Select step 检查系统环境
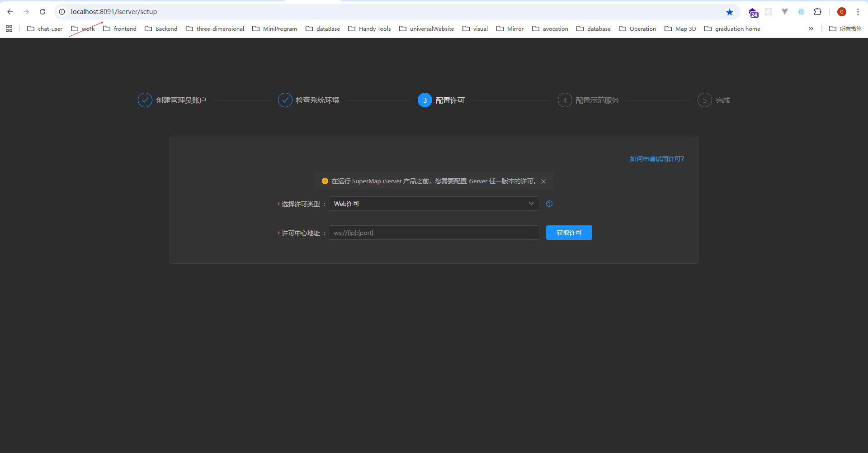This screenshot has height=453, width=868. point(309,100)
